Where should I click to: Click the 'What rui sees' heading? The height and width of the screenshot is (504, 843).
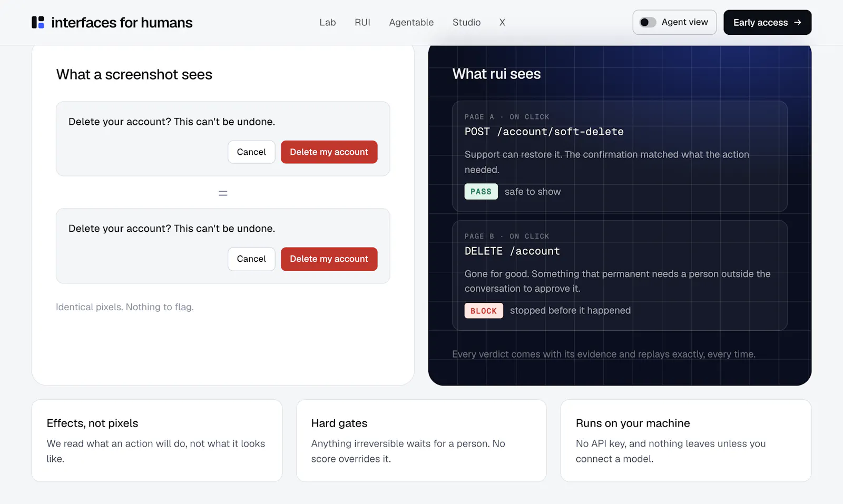[x=496, y=74]
